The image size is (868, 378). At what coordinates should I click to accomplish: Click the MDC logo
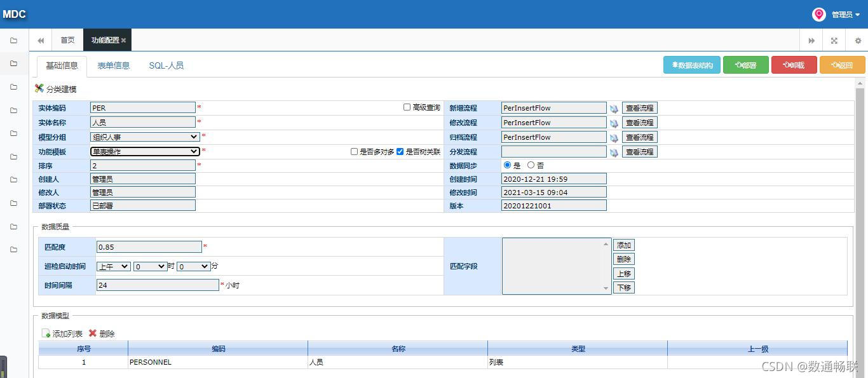[14, 14]
